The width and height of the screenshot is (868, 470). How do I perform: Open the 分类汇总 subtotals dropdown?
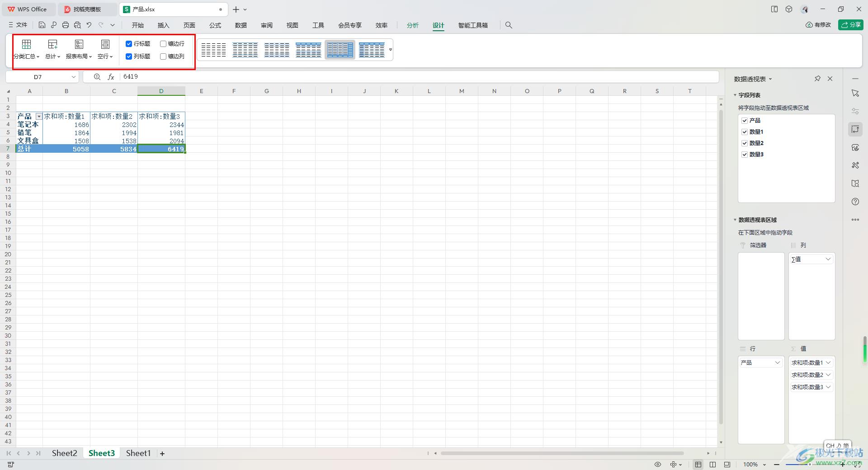(x=26, y=50)
